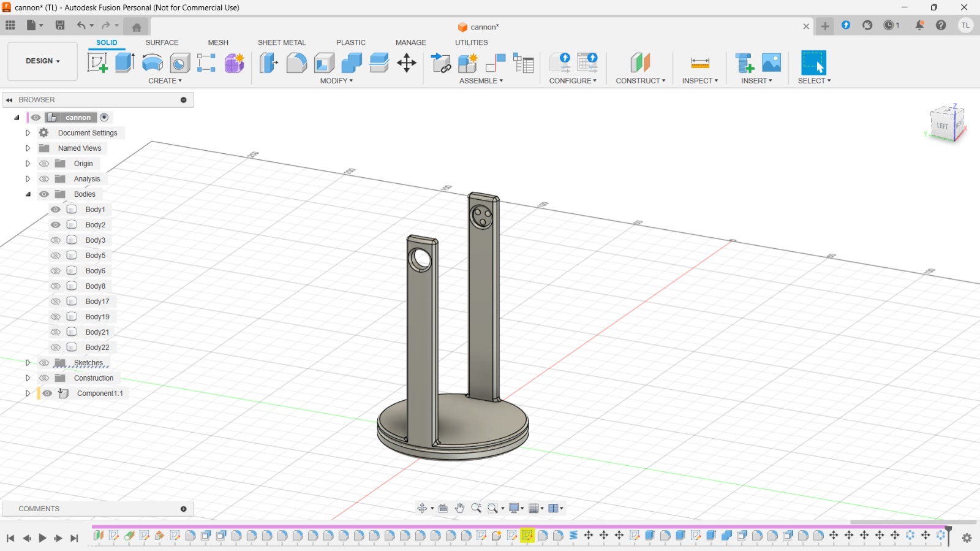Click the ViewCube LEFT face
The height and width of the screenshot is (551, 980).
click(942, 126)
